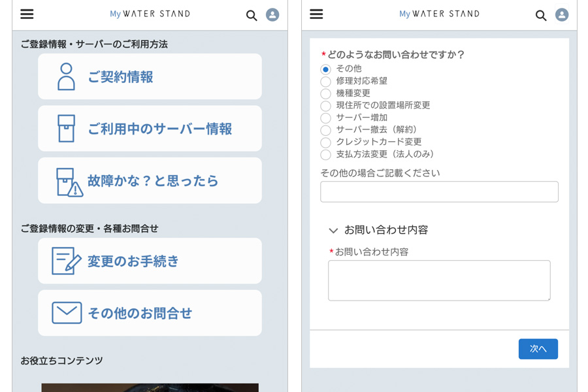Open 変更のお手続き card

point(150,261)
